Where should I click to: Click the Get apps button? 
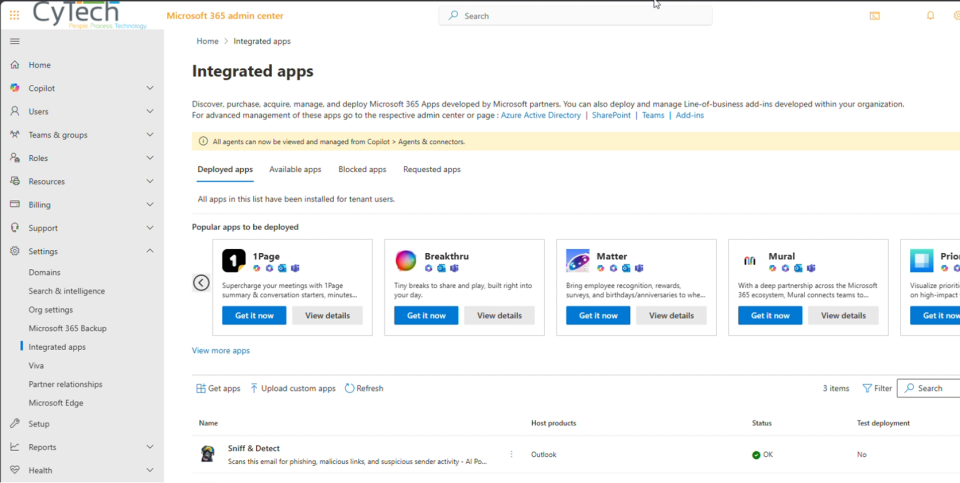point(218,388)
